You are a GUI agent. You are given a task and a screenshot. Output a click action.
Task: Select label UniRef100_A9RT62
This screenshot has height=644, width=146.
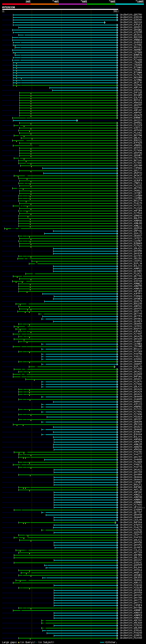tap(131, 306)
